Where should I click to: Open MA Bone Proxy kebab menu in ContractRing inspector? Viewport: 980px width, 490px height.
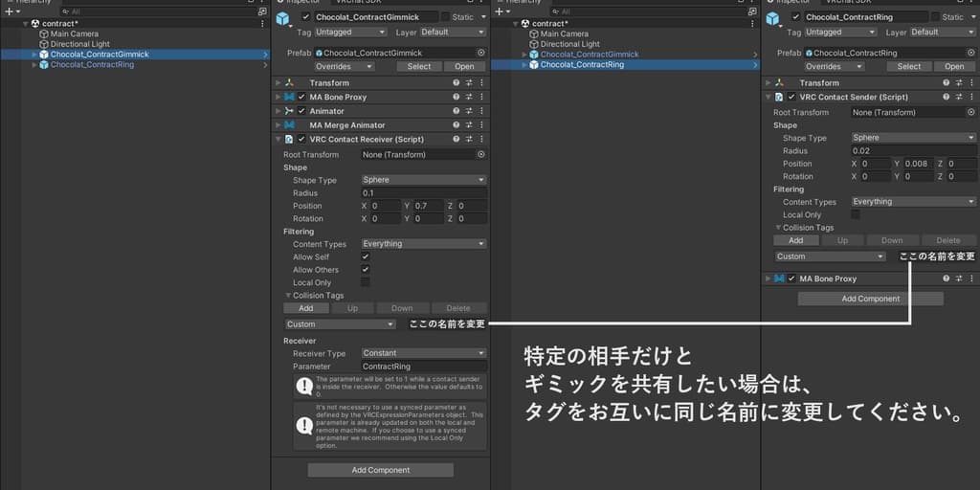click(971, 278)
